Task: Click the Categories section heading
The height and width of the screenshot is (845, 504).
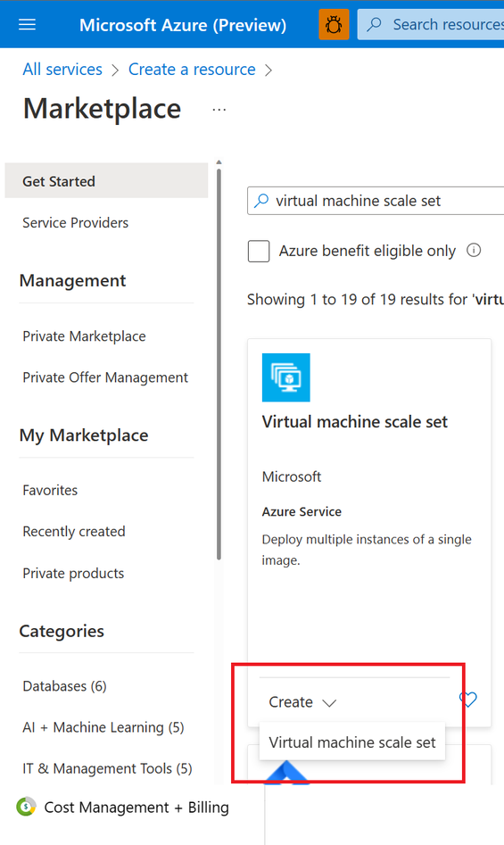Action: [62, 631]
